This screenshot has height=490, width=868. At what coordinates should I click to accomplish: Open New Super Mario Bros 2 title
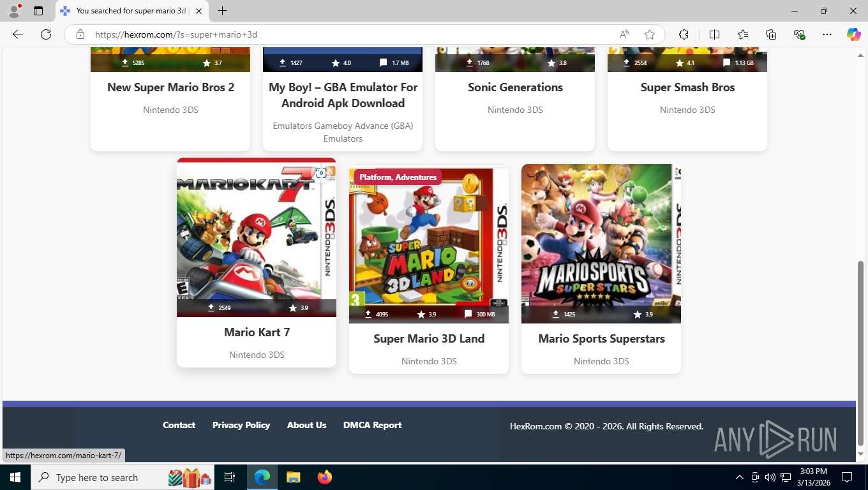tap(170, 87)
